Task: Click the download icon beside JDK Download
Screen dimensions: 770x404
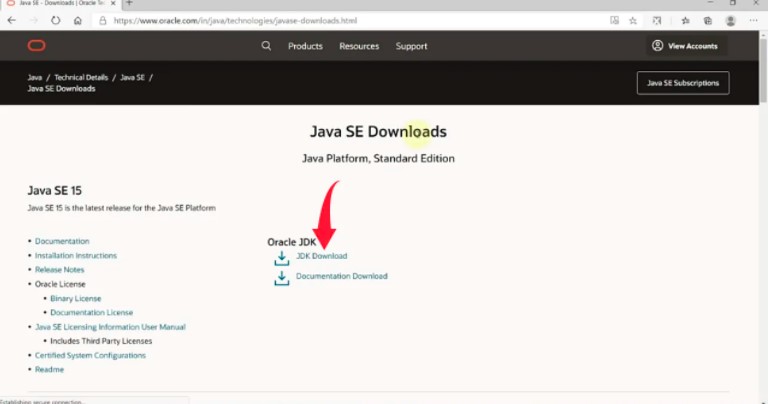Action: point(282,258)
